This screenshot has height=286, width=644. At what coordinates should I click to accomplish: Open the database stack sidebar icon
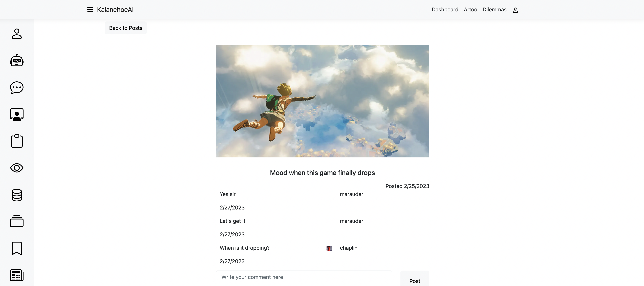pos(17,195)
